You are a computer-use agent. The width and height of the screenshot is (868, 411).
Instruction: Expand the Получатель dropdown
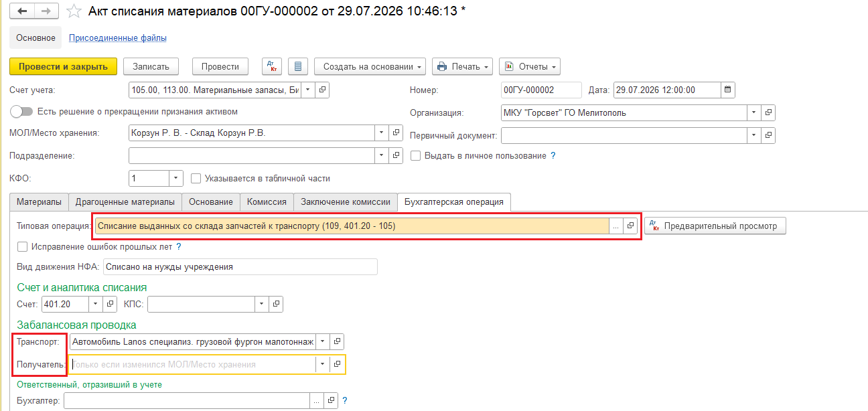pos(323,364)
